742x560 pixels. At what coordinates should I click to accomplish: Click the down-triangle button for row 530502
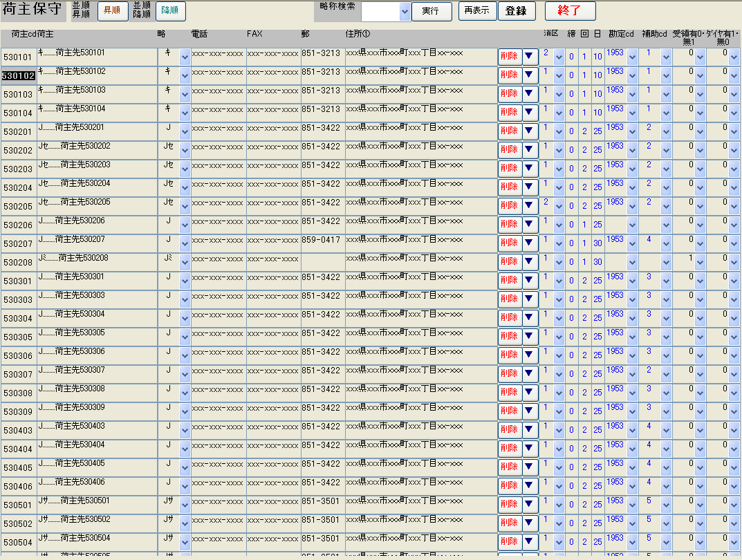(530, 523)
